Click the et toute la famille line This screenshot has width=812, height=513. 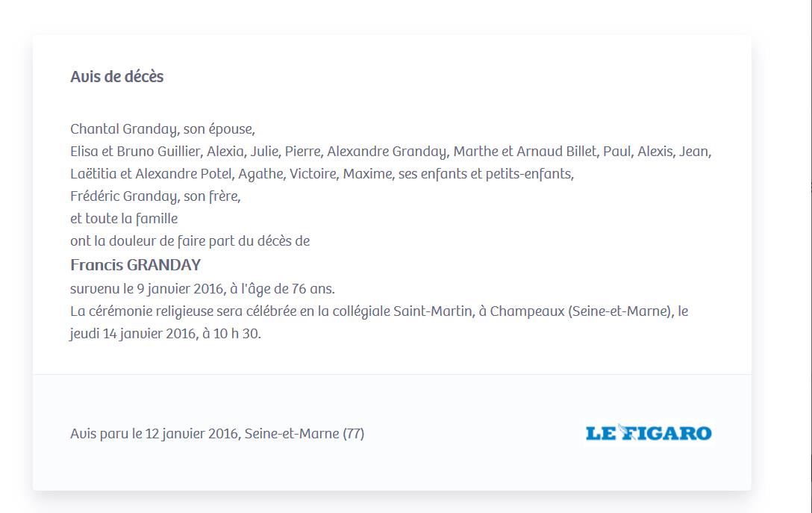pos(124,219)
